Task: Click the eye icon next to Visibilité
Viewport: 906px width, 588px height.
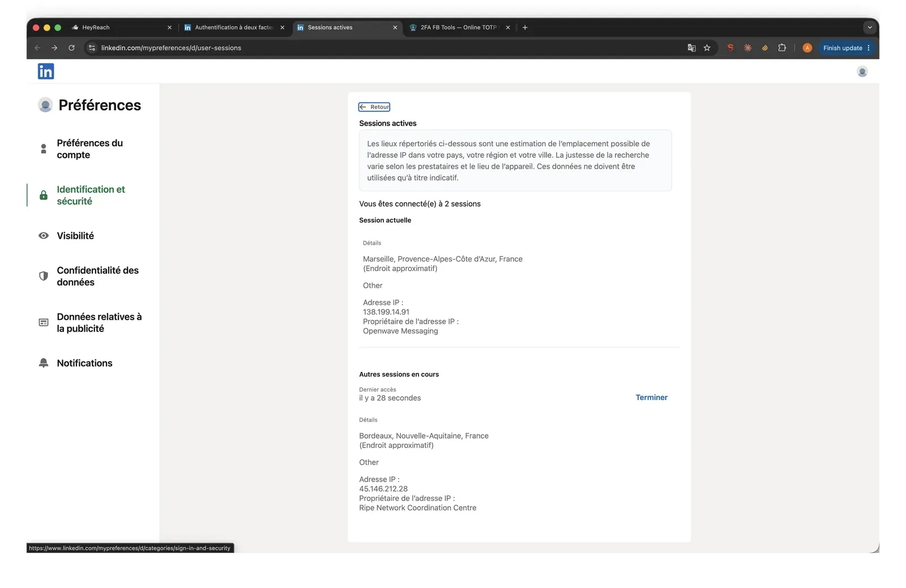Action: click(44, 235)
